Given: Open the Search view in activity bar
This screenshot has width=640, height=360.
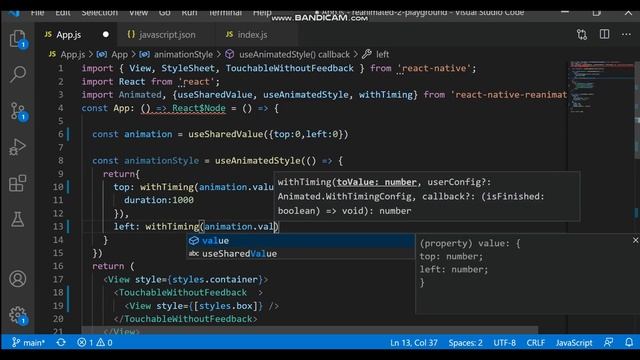Looking at the screenshot, I should [18, 74].
